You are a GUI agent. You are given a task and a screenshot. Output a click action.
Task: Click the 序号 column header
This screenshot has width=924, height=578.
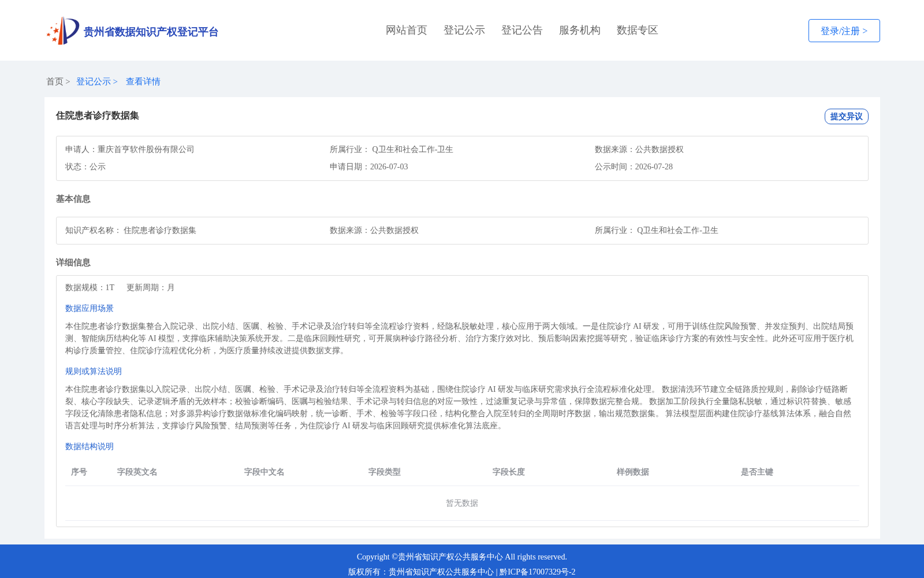pyautogui.click(x=79, y=472)
